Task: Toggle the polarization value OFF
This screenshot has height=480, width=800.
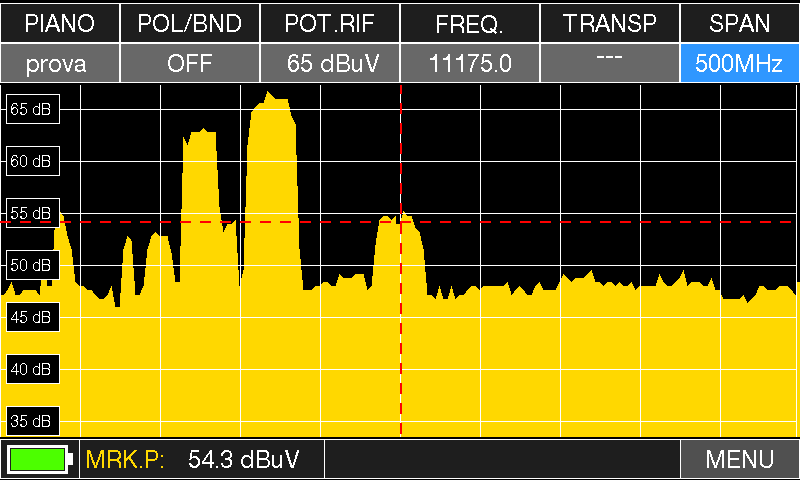Action: [x=190, y=63]
